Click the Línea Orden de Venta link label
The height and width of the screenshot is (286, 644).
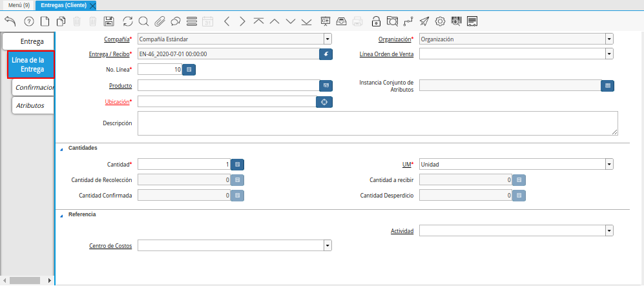click(x=386, y=54)
